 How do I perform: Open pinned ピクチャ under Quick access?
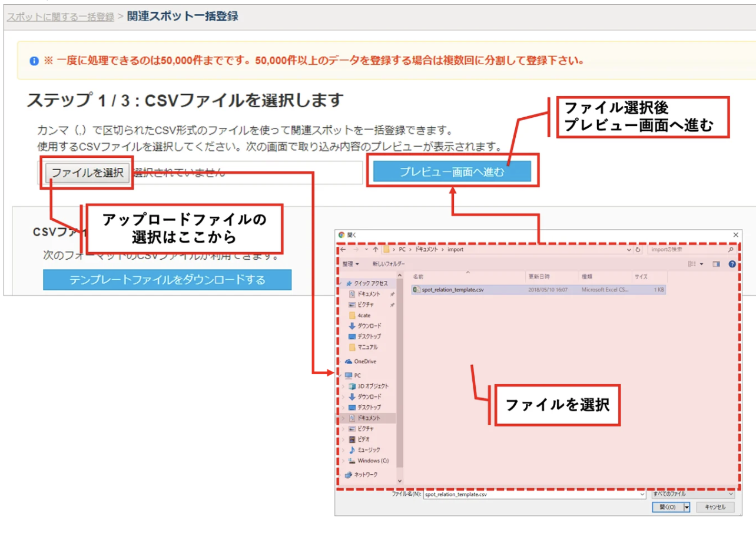click(x=365, y=305)
